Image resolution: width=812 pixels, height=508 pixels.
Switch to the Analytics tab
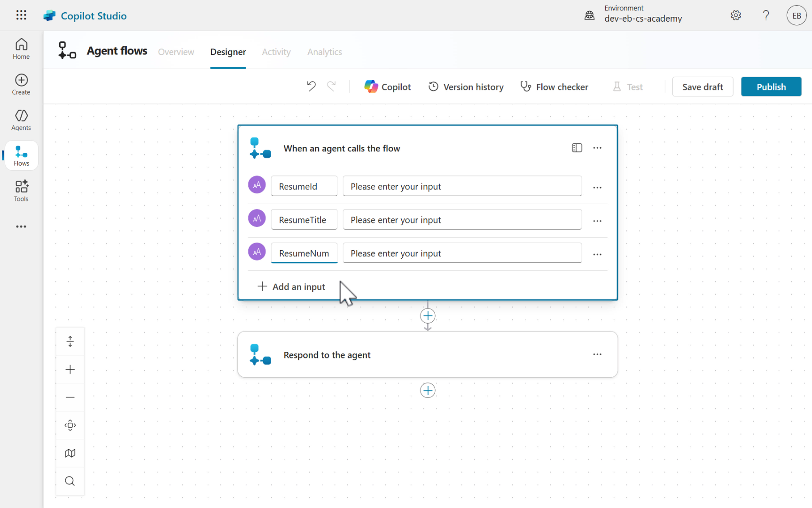(x=324, y=52)
